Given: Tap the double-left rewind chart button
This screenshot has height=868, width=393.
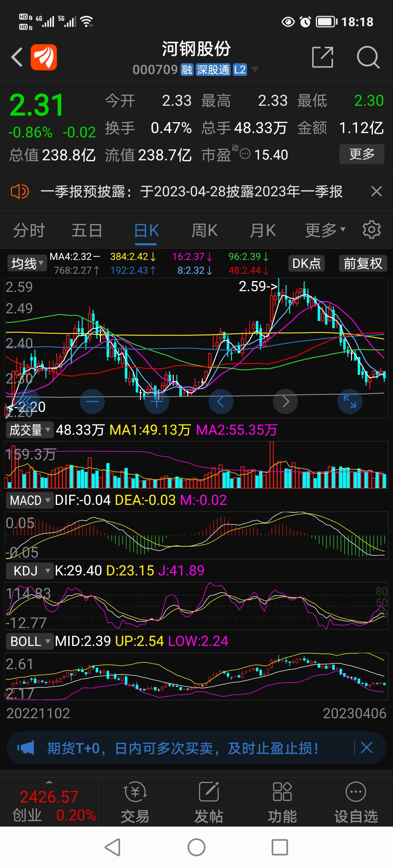Looking at the screenshot, I should pos(28,401).
